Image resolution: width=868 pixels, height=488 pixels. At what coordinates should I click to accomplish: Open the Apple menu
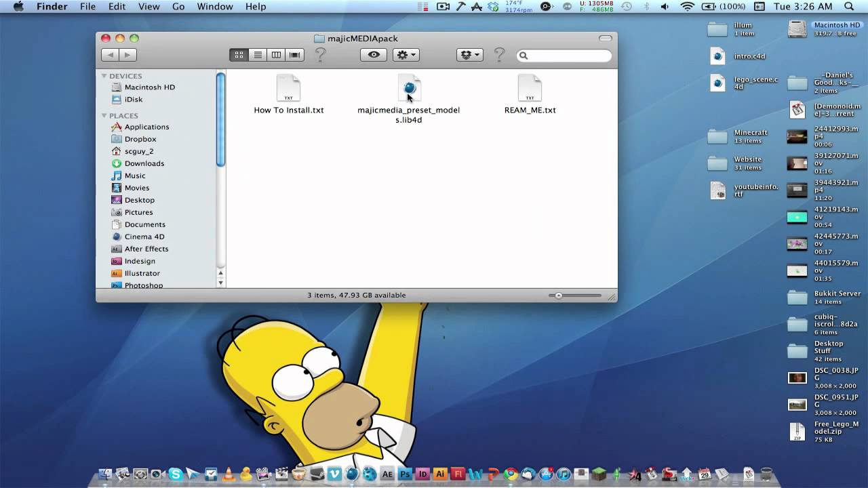(x=19, y=7)
